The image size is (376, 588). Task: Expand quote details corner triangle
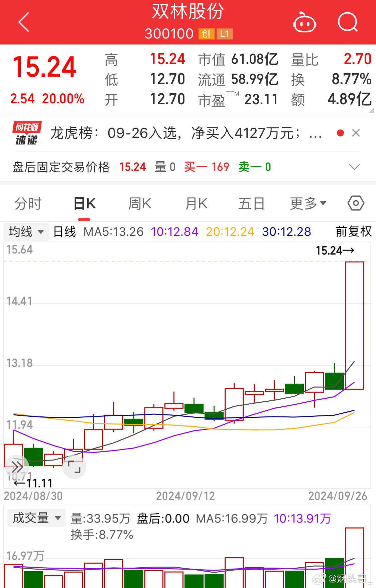pyautogui.click(x=372, y=110)
